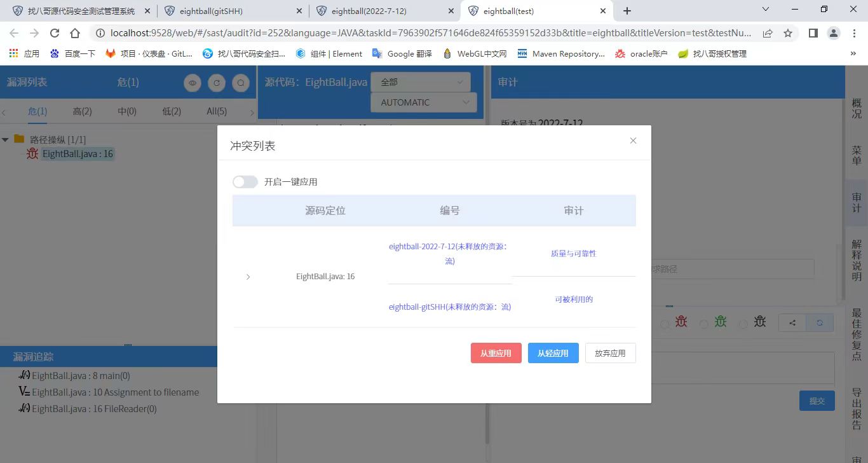The width and height of the screenshot is (868, 463).
Task: Open the Google 翻译 bookmark
Action: (403, 54)
